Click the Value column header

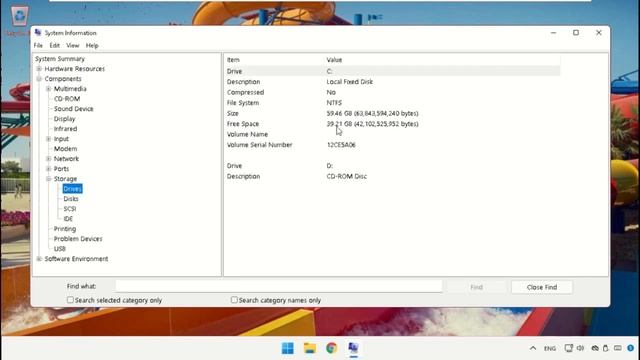pos(334,60)
